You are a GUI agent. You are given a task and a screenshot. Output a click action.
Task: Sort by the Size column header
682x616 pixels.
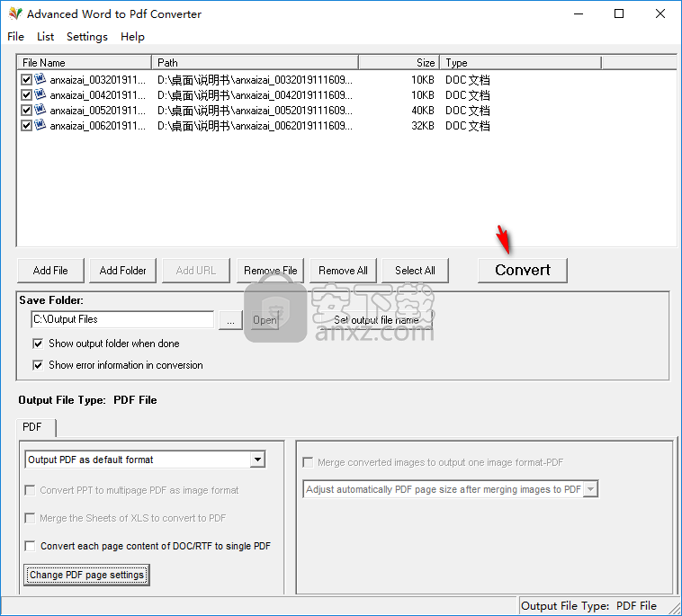coord(399,63)
